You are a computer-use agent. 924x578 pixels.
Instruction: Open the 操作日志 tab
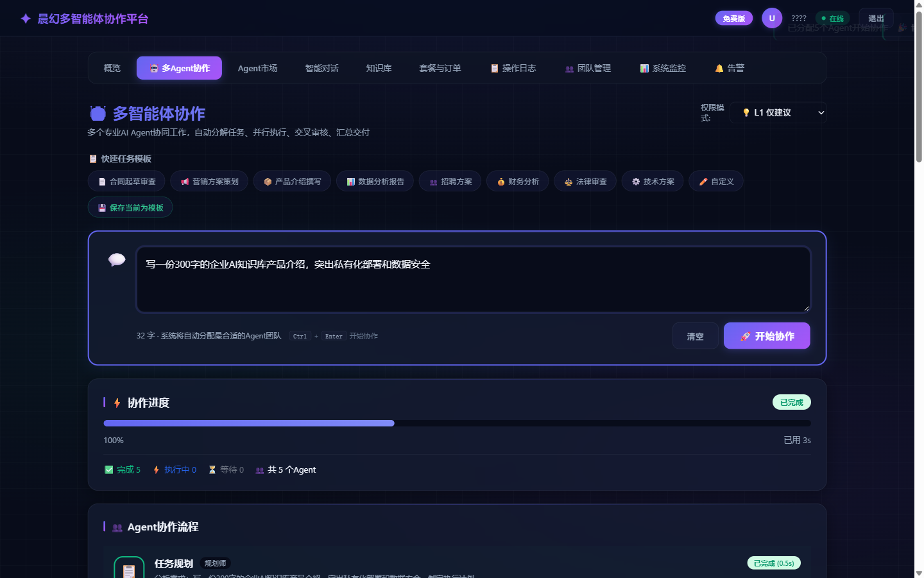coord(513,68)
